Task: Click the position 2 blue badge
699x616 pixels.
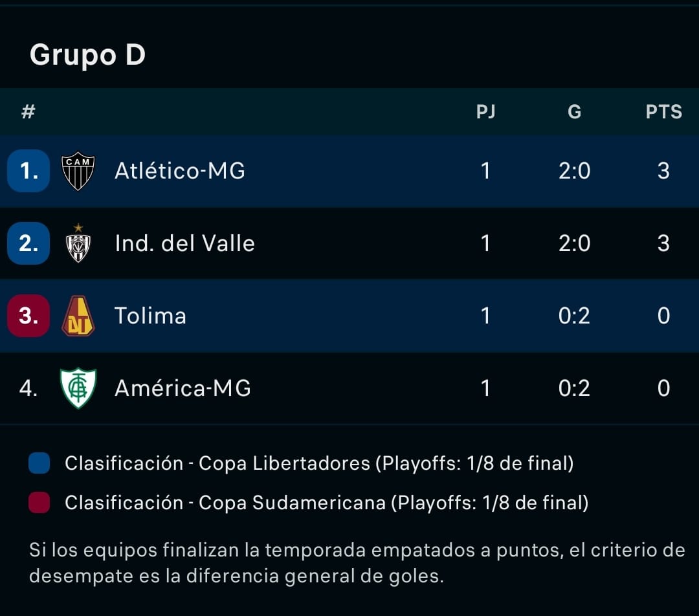Action: tap(28, 244)
